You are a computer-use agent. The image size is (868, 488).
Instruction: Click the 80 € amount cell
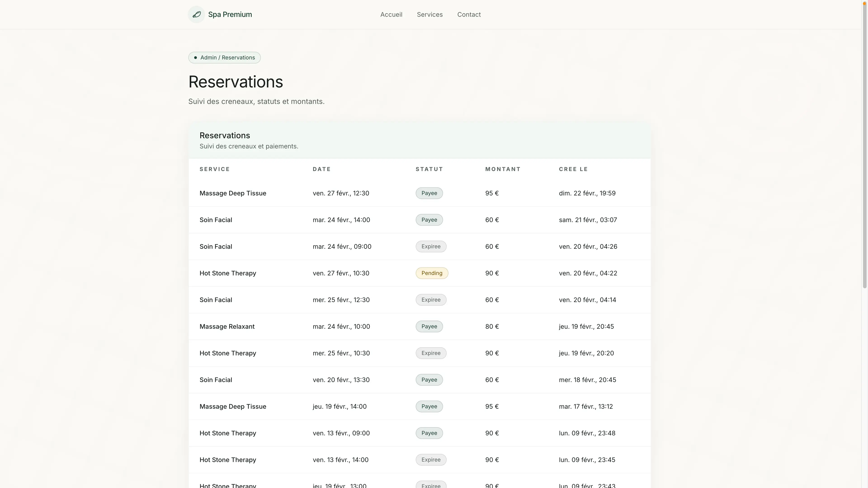pos(492,326)
